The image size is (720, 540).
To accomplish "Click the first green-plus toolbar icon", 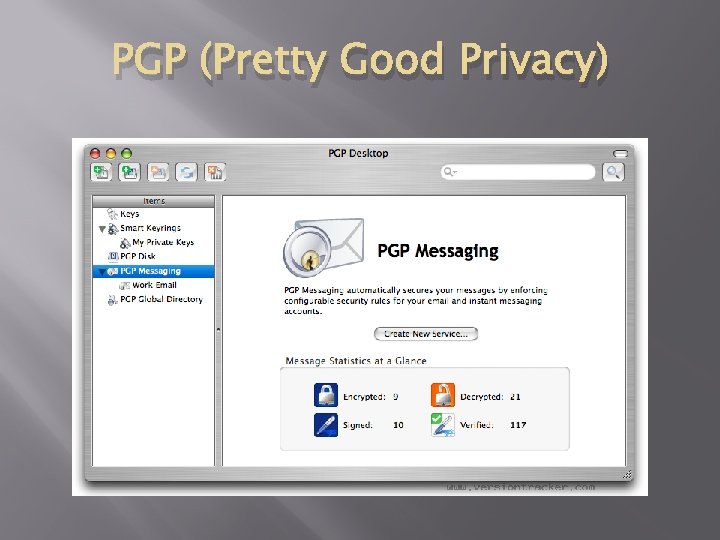I will [x=101, y=172].
